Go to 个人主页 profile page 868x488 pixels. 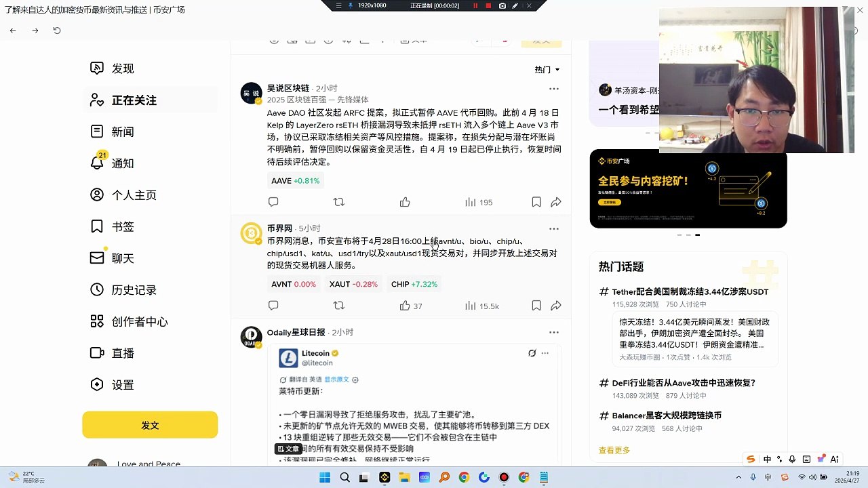coord(123,195)
